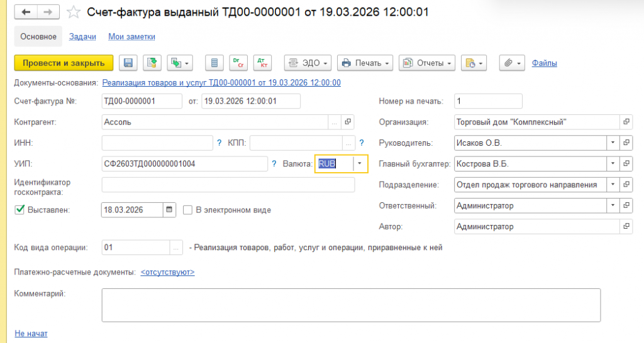Viewport: 644px width, 343px height.
Task: Open the Реализация товаров и услуг base document link
Action: pos(221,82)
